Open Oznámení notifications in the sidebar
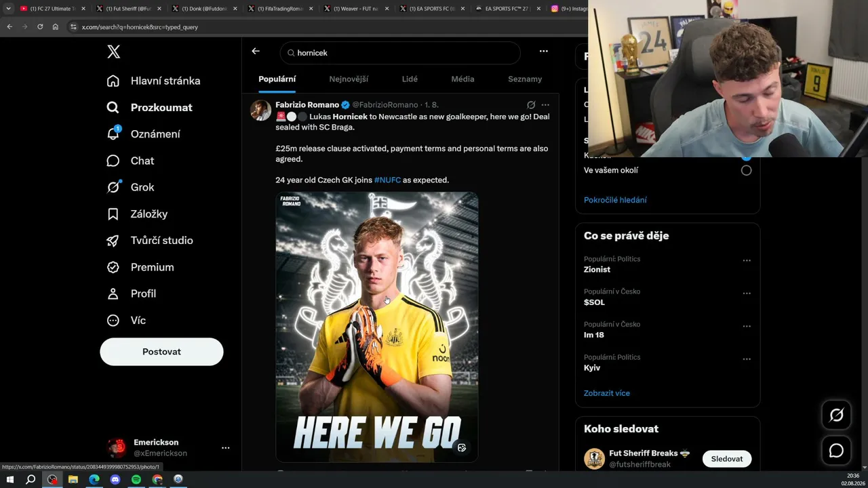The image size is (868, 488). [143, 134]
